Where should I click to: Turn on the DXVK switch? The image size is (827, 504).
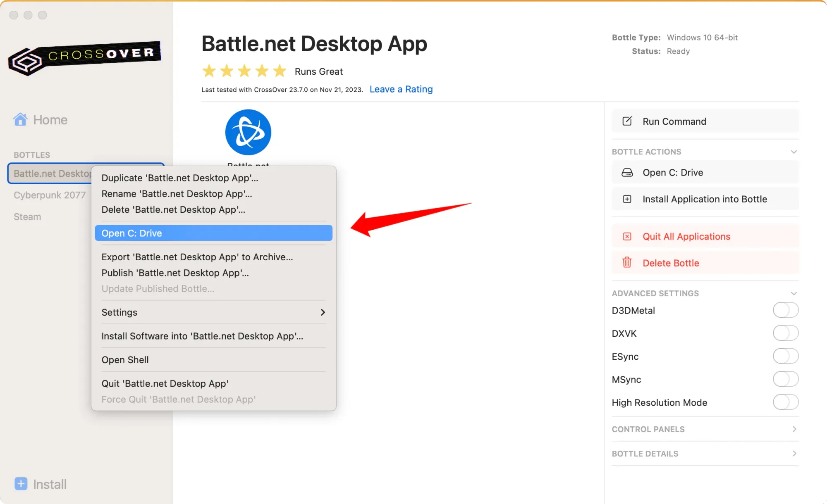tap(785, 333)
